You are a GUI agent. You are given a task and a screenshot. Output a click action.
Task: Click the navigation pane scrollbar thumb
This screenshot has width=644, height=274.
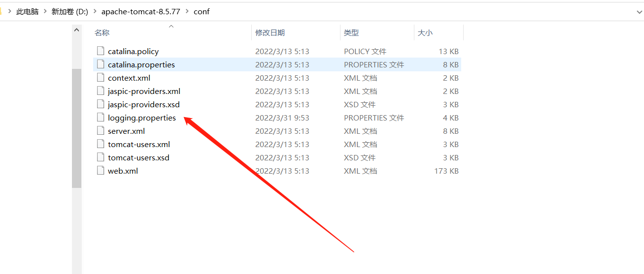click(76, 128)
